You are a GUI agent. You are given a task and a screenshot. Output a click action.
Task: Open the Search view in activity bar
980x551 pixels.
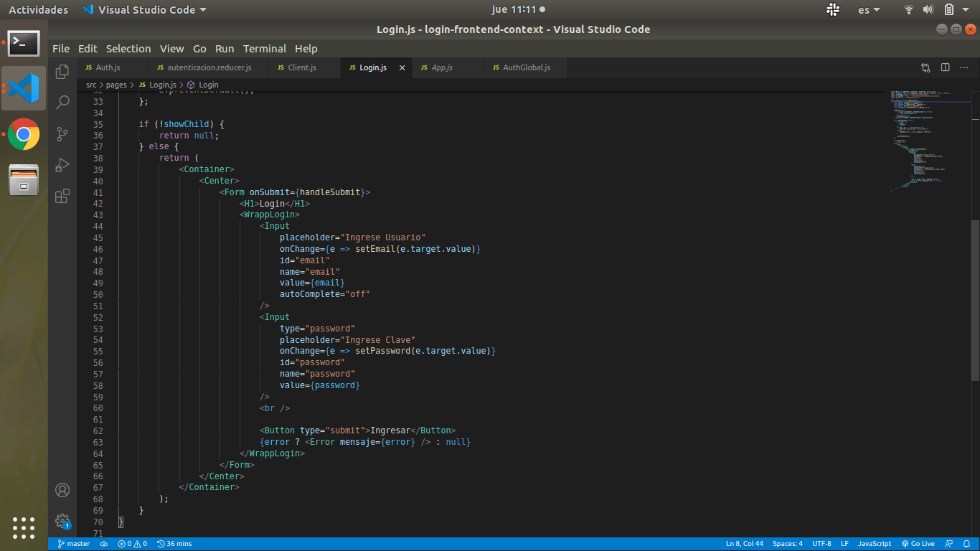[x=62, y=102]
